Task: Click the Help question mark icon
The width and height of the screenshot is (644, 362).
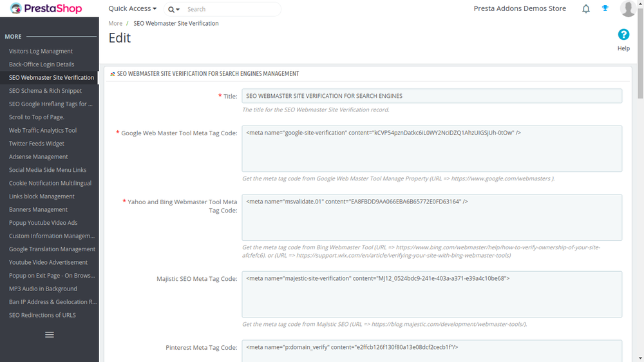Action: (x=623, y=35)
